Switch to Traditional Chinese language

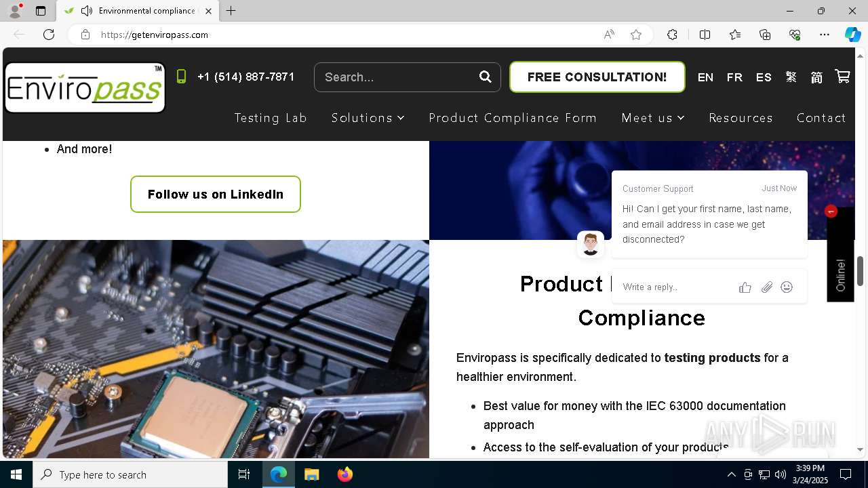click(x=791, y=77)
